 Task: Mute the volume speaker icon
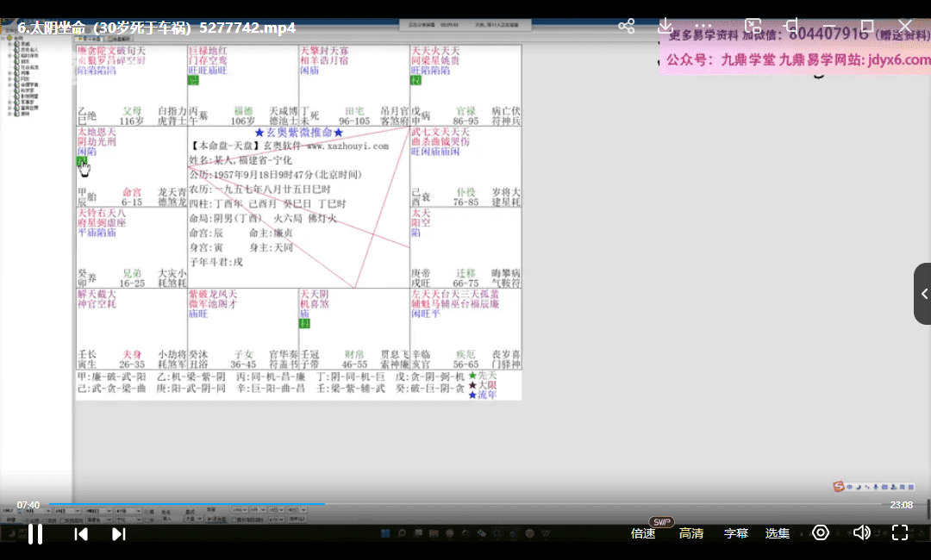[860, 532]
